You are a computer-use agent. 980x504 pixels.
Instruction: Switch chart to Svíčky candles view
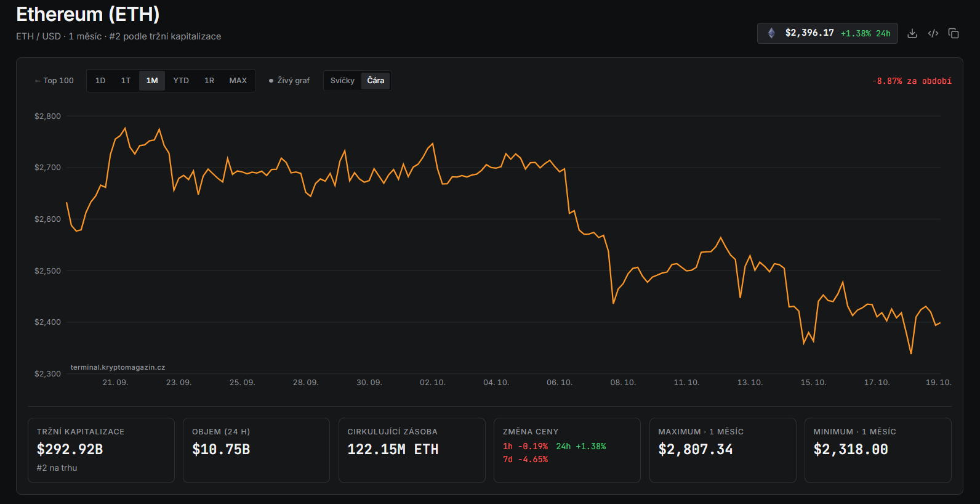click(342, 81)
